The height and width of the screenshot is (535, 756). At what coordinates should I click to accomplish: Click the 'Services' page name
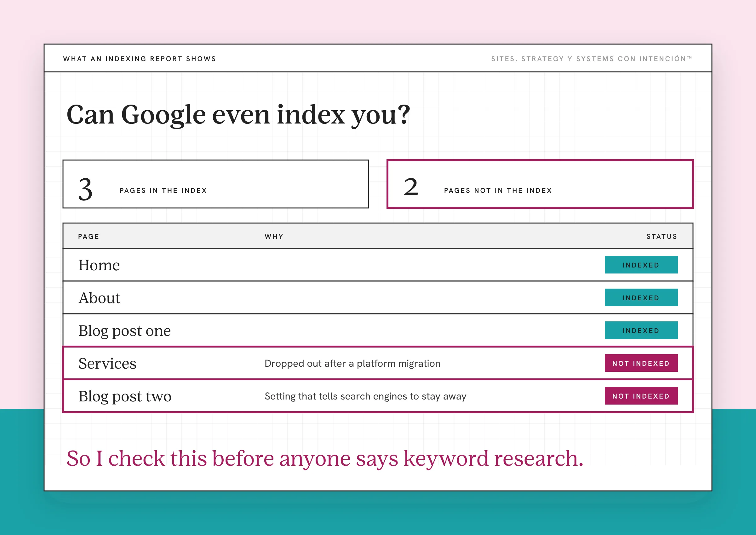click(x=107, y=363)
